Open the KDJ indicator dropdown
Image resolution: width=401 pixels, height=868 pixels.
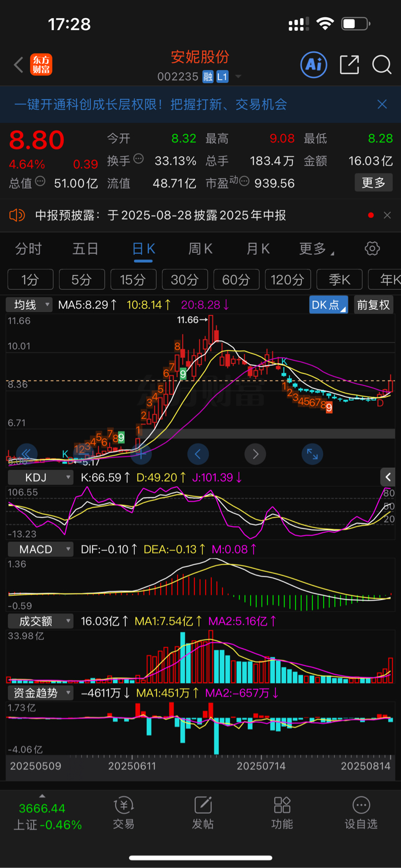coord(40,477)
